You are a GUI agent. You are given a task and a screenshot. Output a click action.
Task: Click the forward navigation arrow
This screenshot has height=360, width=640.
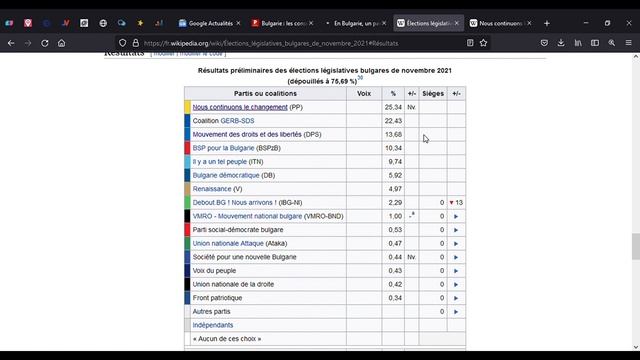click(x=28, y=43)
